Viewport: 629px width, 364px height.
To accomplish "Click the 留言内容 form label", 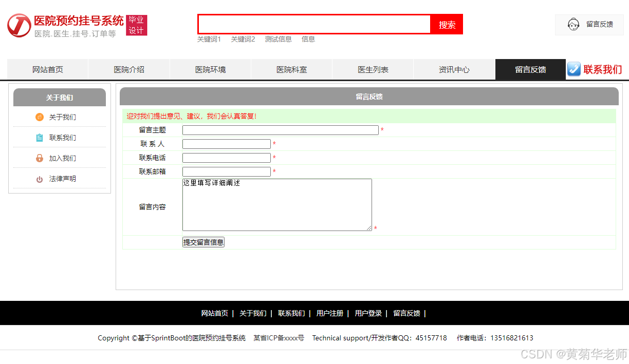I will pyautogui.click(x=153, y=207).
